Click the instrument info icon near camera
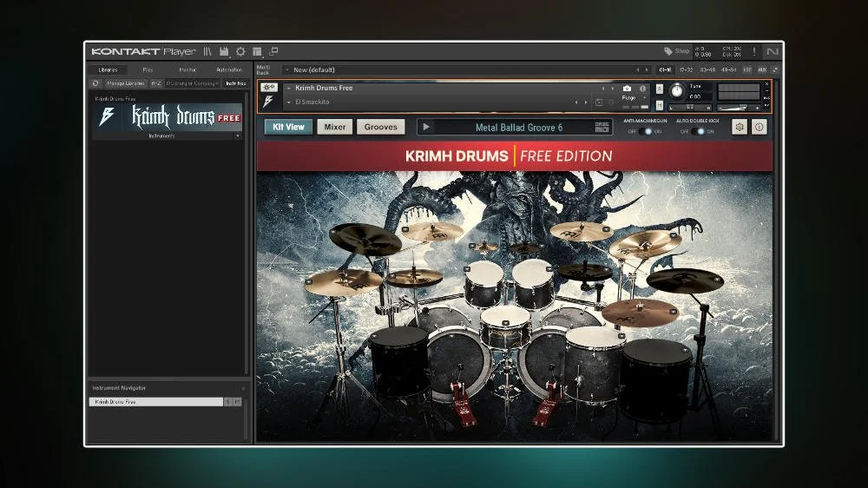 pos(642,89)
